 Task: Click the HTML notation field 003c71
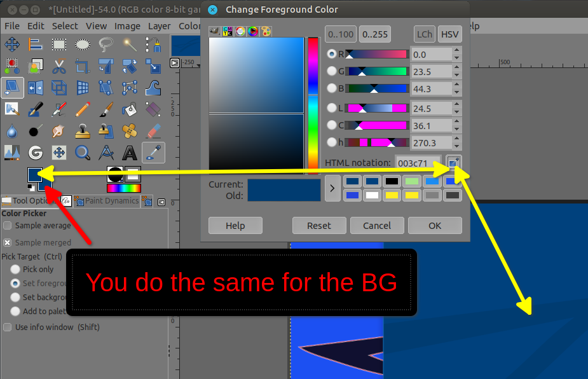419,163
